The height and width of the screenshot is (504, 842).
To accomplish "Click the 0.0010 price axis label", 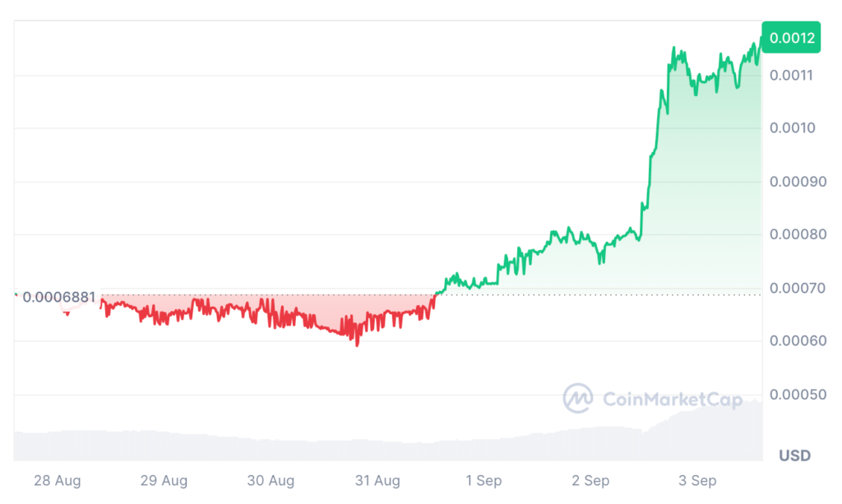I will [790, 128].
